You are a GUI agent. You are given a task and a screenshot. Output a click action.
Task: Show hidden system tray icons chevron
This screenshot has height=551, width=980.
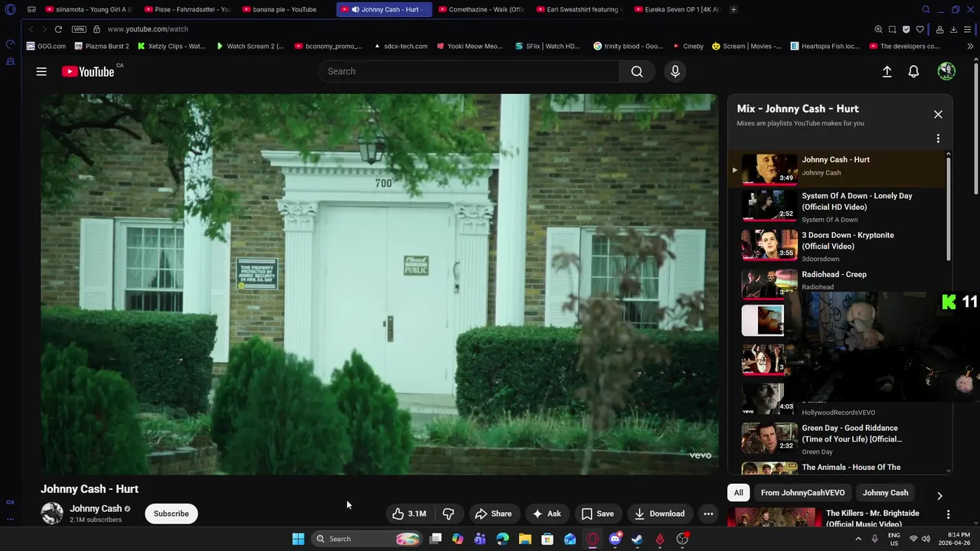pyautogui.click(x=857, y=539)
